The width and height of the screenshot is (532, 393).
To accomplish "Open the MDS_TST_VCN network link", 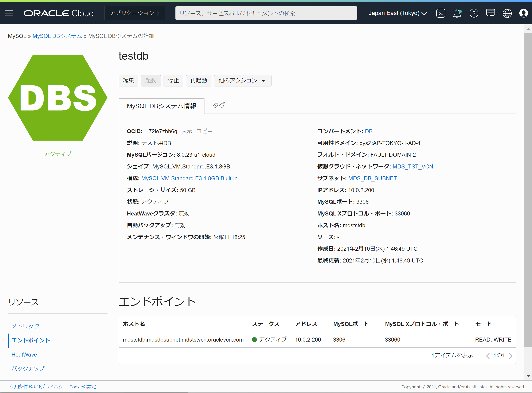I will click(x=412, y=166).
